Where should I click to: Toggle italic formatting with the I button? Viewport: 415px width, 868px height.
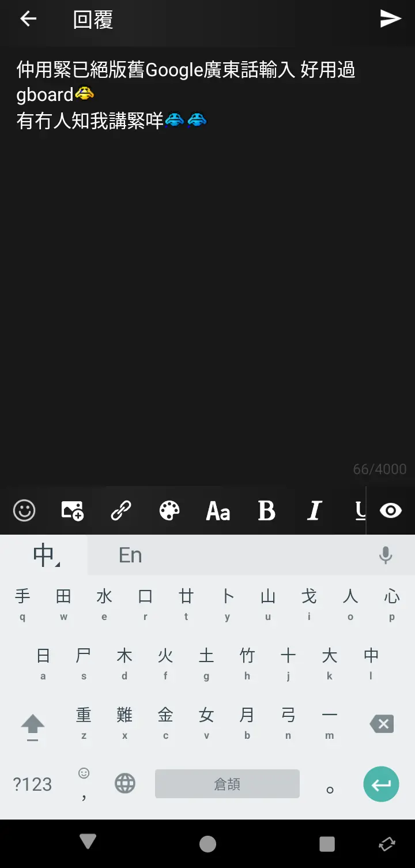click(x=315, y=510)
